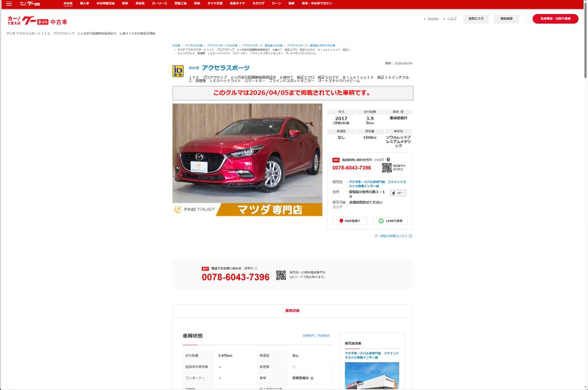This screenshot has width=588, height=390.
Task: Select 整備工場 in the top navigation
Action: point(180,3)
